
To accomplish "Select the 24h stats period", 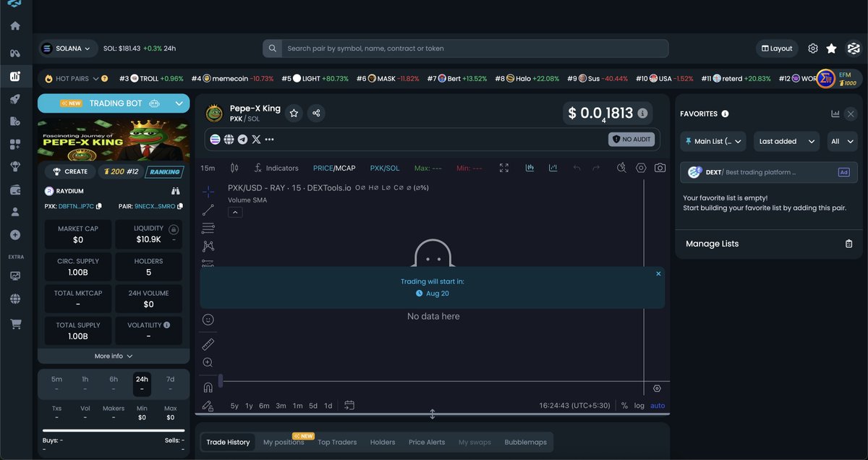I will click(142, 384).
